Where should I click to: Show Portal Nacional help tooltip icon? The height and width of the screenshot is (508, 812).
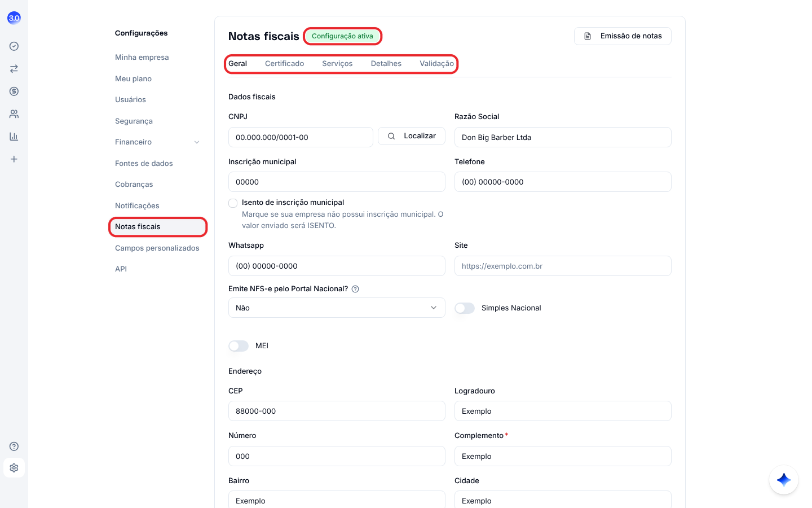click(355, 289)
